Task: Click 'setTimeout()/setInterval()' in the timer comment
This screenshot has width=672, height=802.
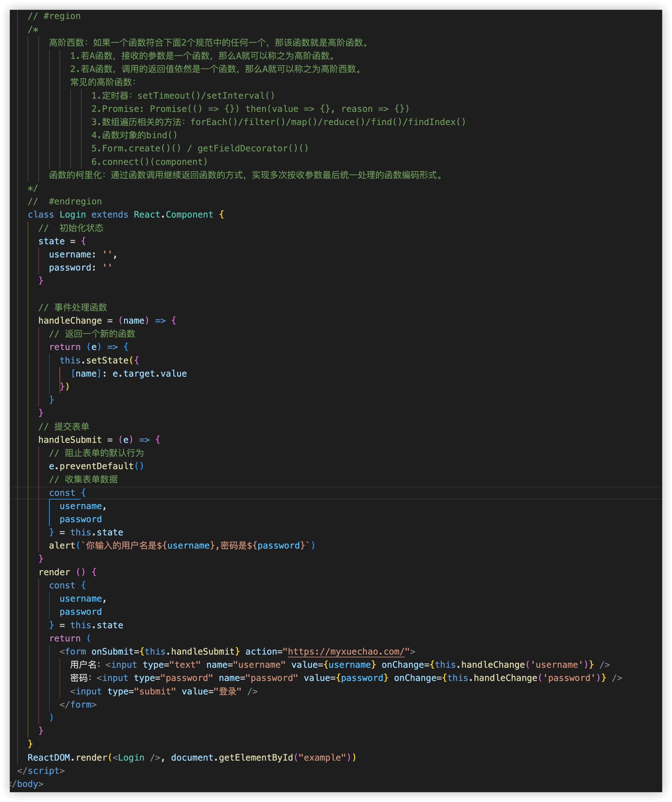Action: (x=206, y=96)
